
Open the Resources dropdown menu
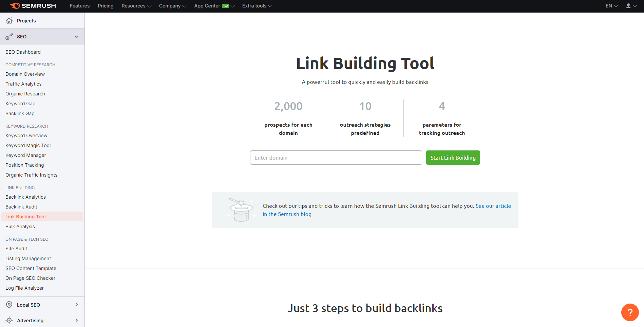pos(136,6)
